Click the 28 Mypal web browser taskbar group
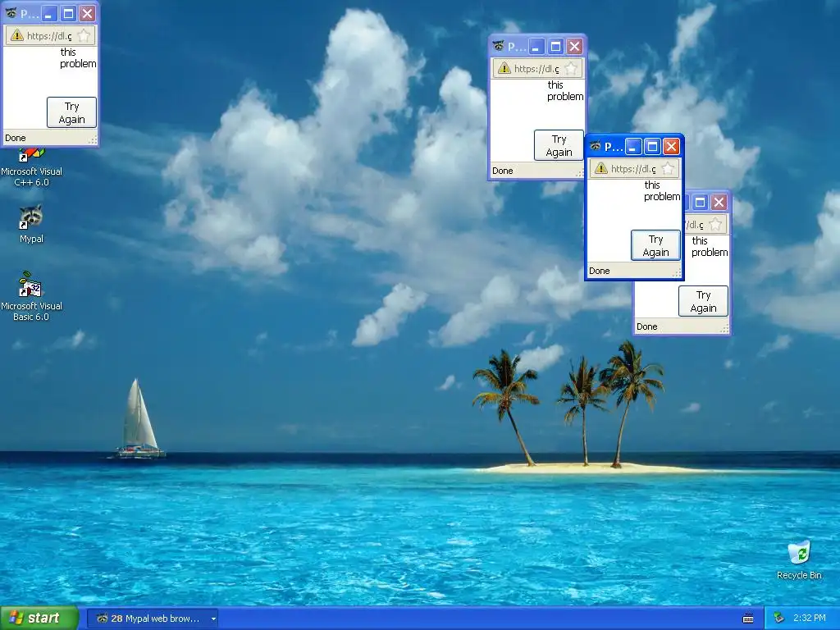Viewport: 840px width, 630px height. click(152, 619)
